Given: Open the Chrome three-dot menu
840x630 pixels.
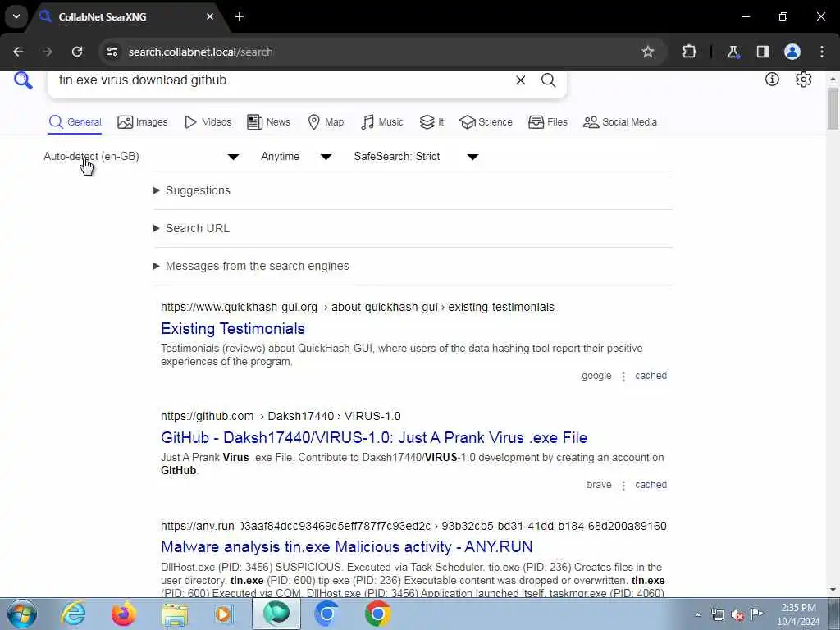Looking at the screenshot, I should point(822,52).
